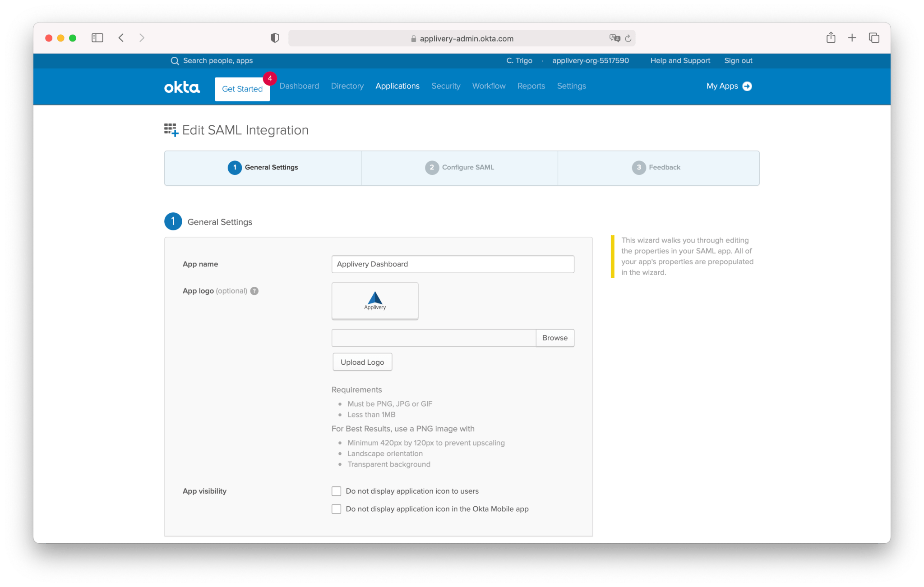Switch to the Configure SAML step
Viewport: 924px width, 587px height.
tap(459, 167)
